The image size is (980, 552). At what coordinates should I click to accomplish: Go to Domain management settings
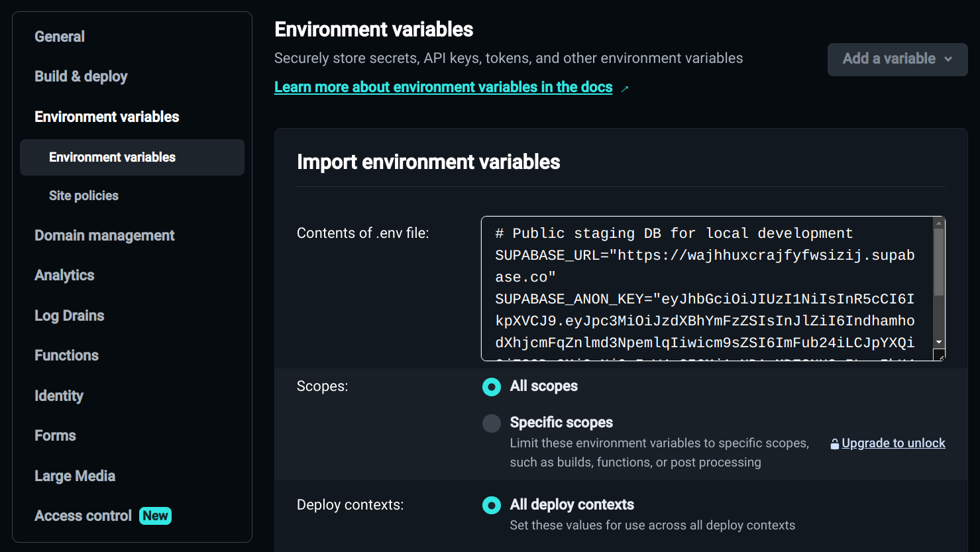pos(105,235)
